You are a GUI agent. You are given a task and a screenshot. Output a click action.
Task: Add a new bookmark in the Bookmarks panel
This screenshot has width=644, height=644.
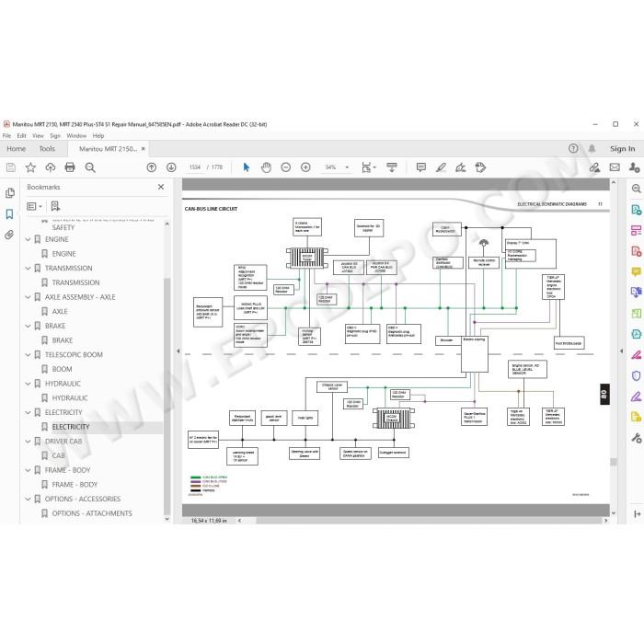tap(55, 206)
